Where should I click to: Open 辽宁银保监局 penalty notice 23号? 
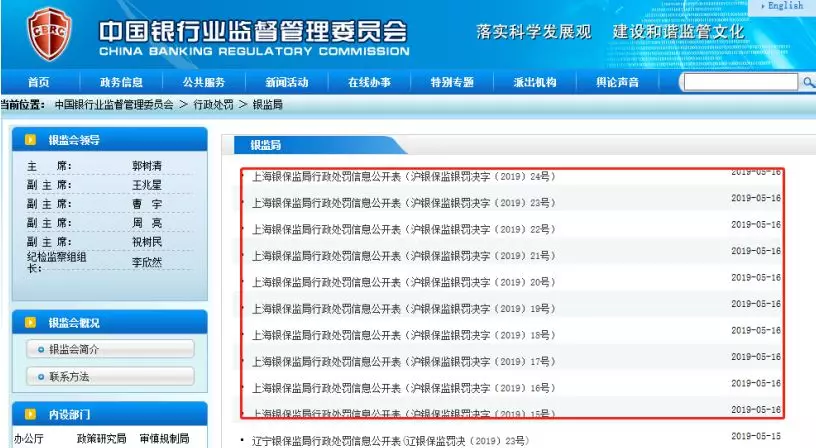coord(391,441)
